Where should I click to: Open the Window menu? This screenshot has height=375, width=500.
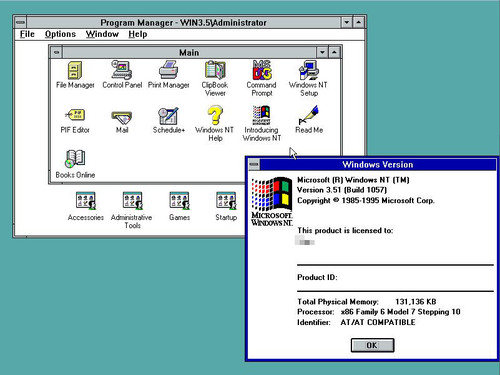click(102, 34)
